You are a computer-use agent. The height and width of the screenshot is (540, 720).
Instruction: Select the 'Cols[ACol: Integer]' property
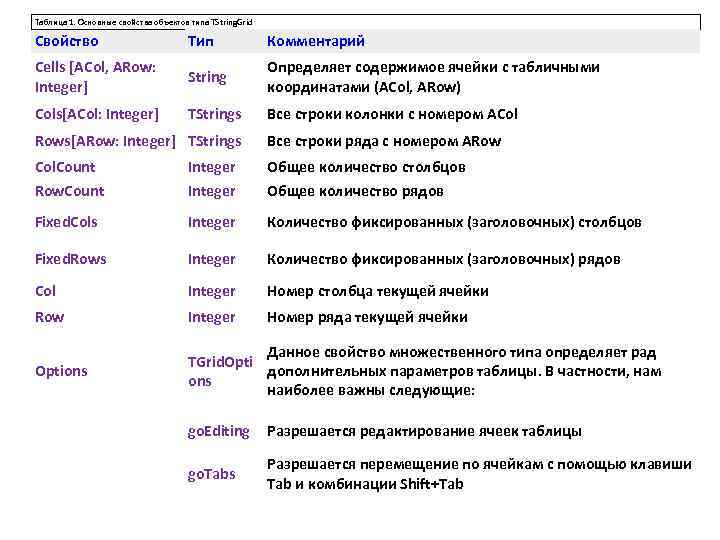(97, 114)
